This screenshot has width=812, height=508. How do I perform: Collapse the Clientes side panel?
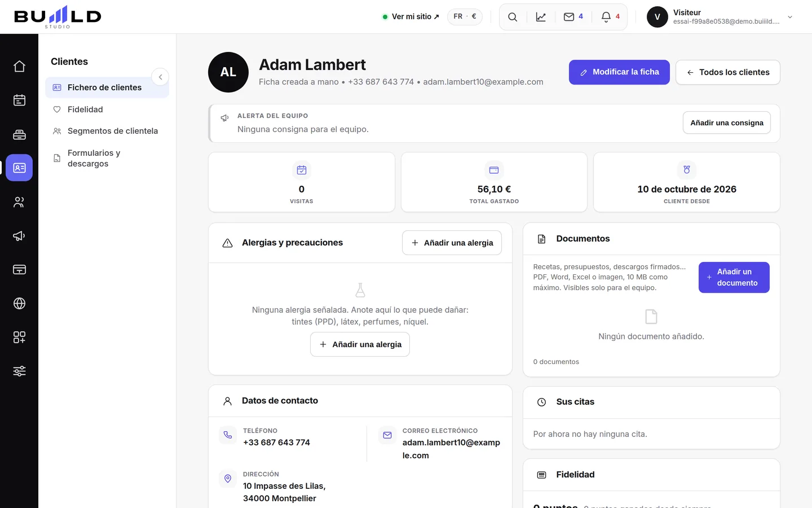tap(160, 77)
